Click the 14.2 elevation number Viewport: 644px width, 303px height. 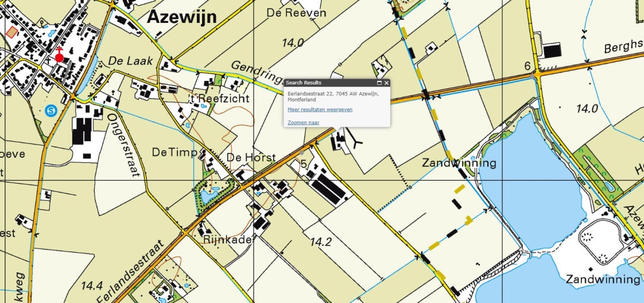pos(320,242)
